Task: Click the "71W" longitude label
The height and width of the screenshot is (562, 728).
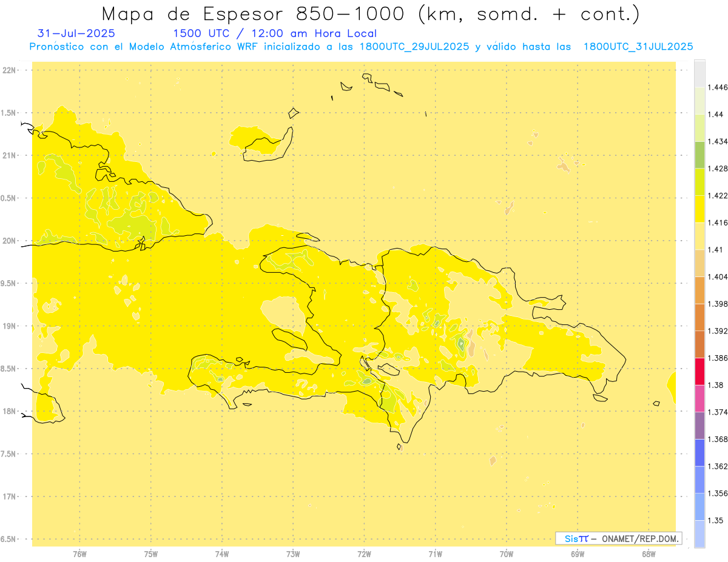Action: (x=436, y=554)
